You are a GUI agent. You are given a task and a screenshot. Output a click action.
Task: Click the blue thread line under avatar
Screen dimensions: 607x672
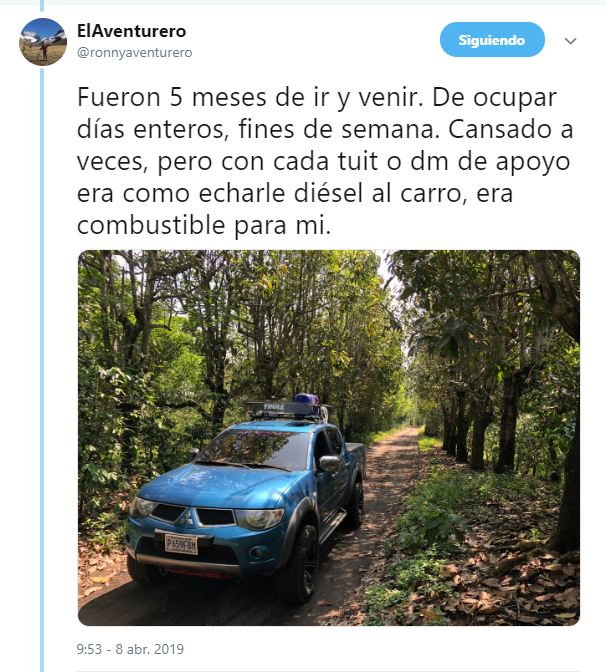42,369
